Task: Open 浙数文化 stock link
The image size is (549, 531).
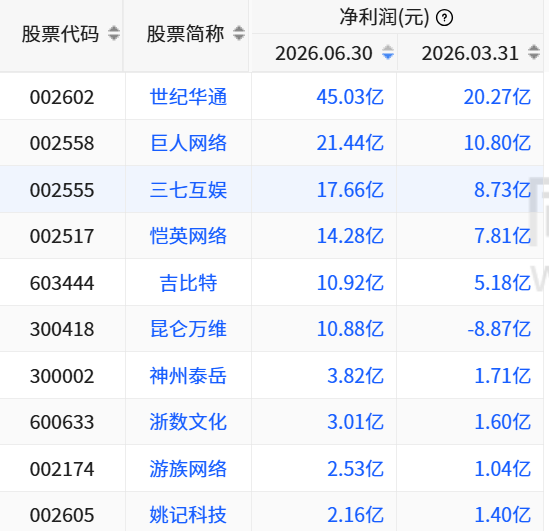Action: (x=188, y=422)
